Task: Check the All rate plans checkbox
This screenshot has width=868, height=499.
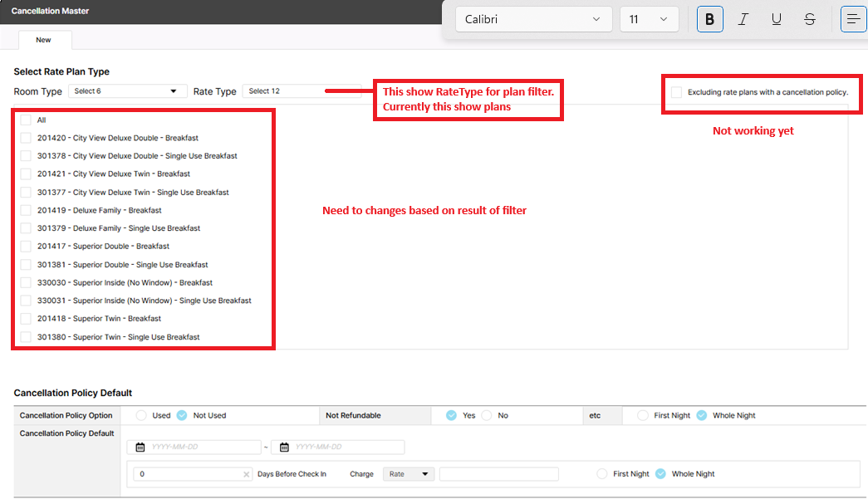Action: pyautogui.click(x=26, y=120)
